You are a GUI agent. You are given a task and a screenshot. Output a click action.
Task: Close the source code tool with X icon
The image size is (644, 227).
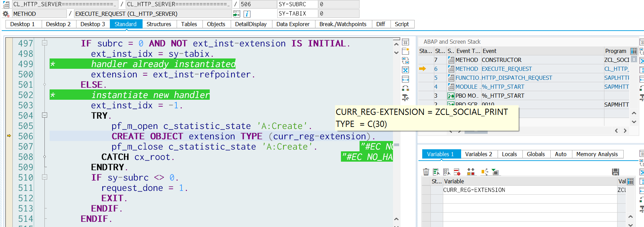[405, 42]
